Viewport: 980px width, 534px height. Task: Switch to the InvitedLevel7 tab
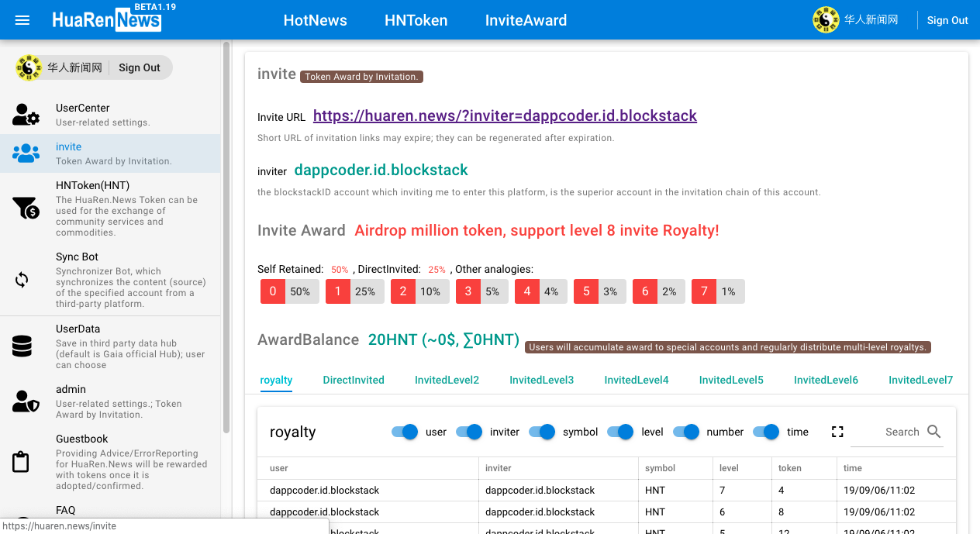[921, 380]
